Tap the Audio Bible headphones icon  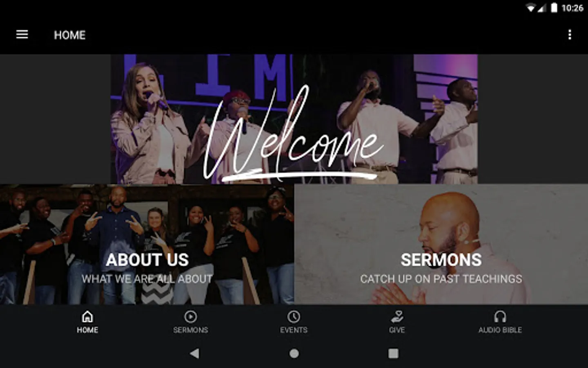pos(500,316)
